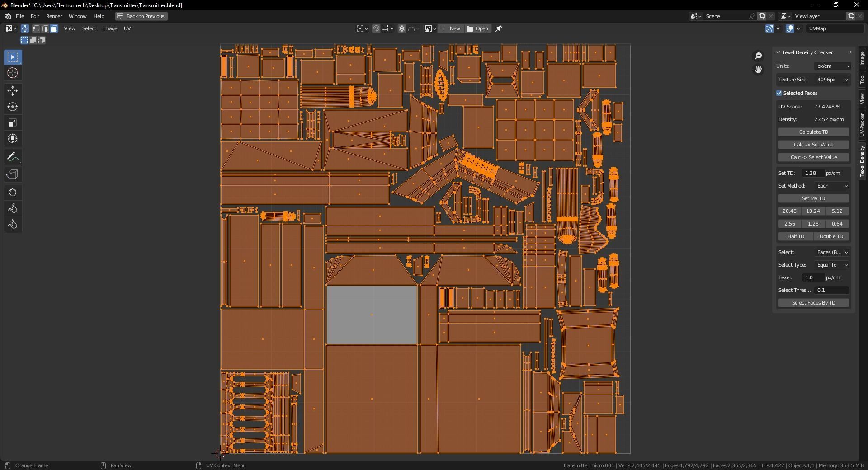The image size is (868, 470).
Task: Click the Select Threshold 0.1 field
Action: point(832,290)
